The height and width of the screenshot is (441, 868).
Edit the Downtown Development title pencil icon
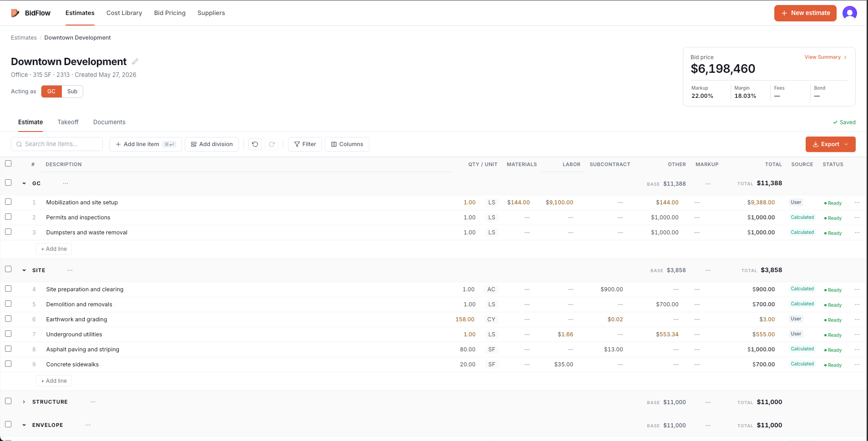pos(135,61)
